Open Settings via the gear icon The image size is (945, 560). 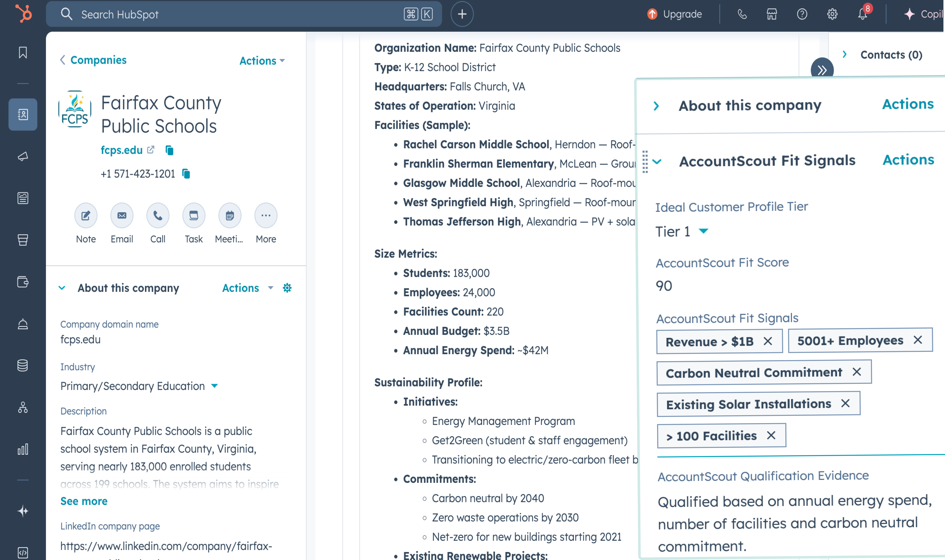(x=832, y=14)
